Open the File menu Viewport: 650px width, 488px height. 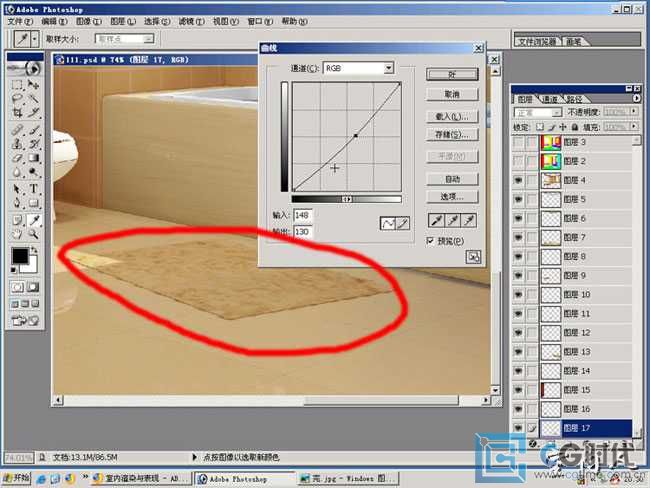pyautogui.click(x=20, y=21)
